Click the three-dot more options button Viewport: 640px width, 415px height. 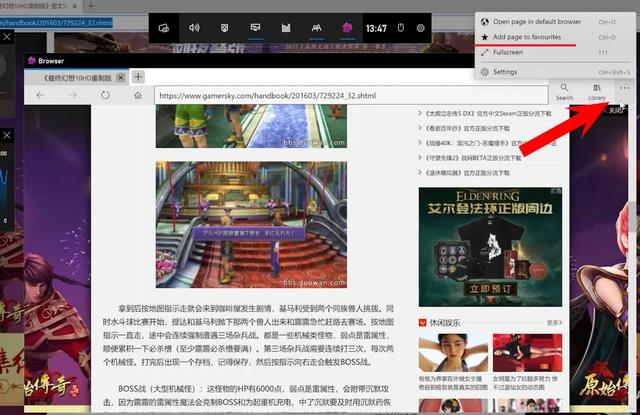pyautogui.click(x=626, y=88)
